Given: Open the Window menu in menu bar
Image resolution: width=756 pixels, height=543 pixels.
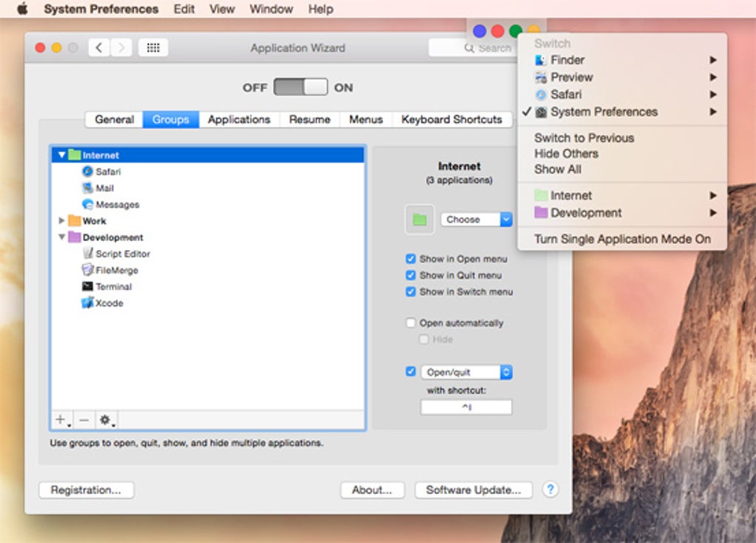Looking at the screenshot, I should (x=271, y=9).
